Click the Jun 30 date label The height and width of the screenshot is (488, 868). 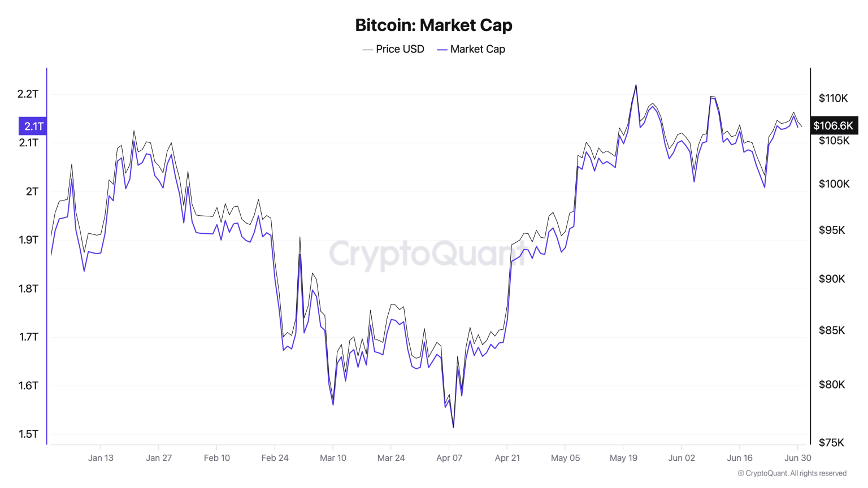[797, 457]
